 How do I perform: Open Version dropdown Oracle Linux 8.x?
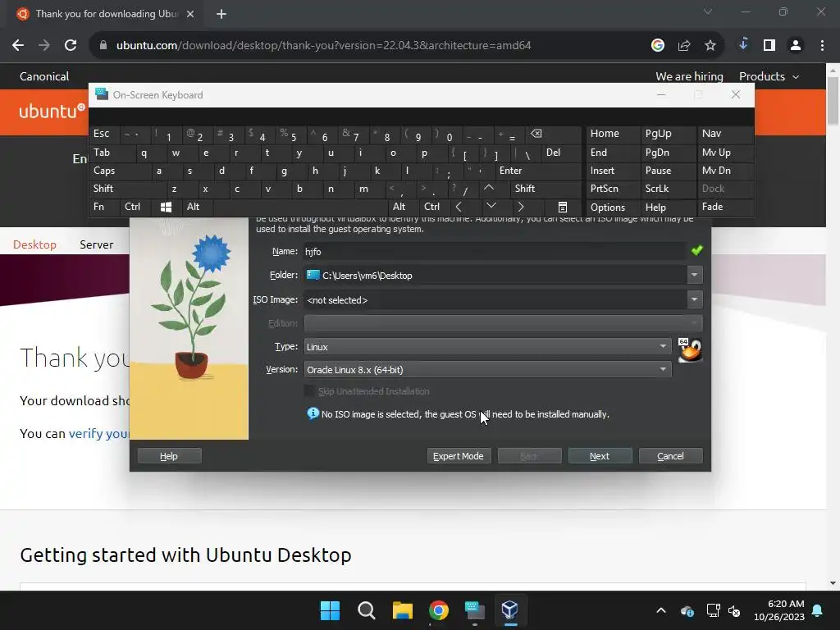(487, 370)
